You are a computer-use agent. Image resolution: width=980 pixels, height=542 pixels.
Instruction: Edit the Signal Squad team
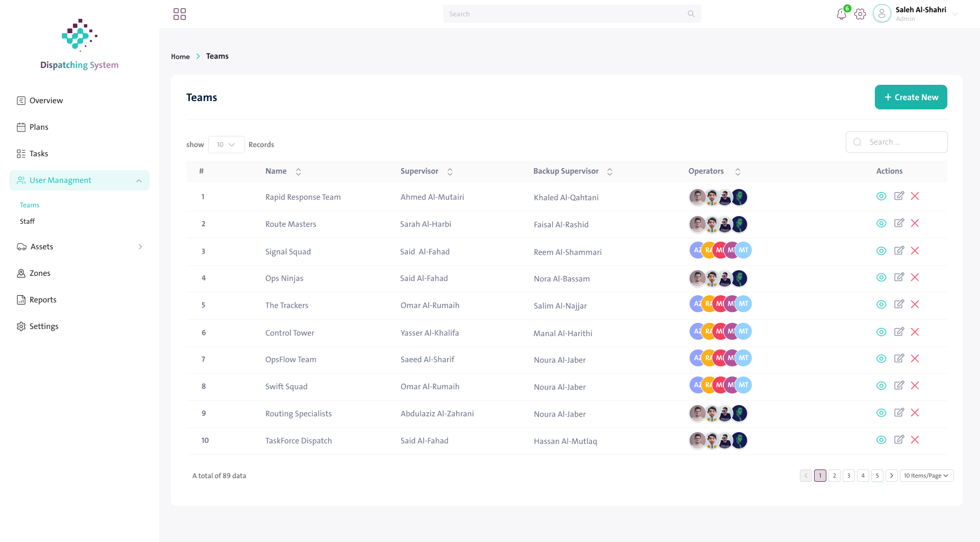click(x=899, y=251)
